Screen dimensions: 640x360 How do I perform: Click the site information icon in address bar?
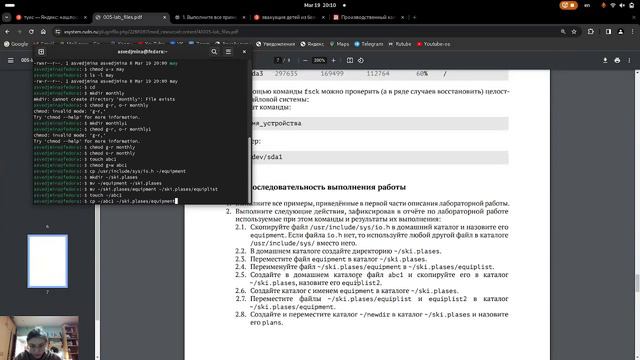(x=58, y=31)
